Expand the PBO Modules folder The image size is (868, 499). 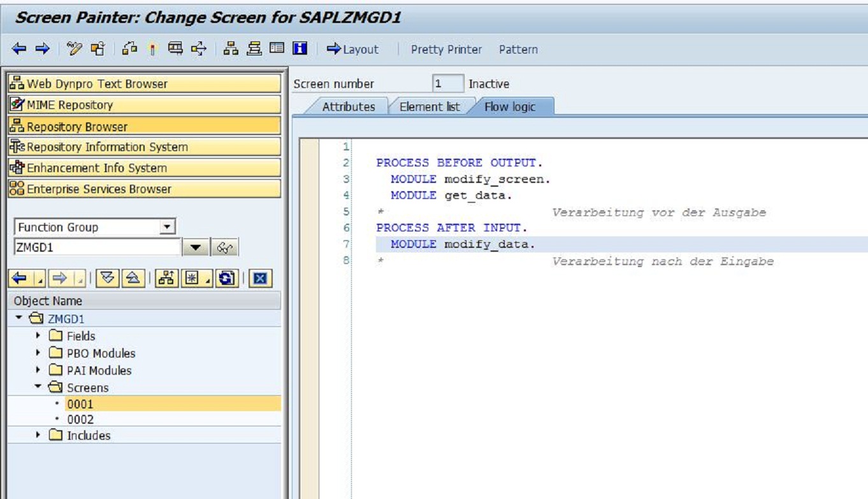pos(38,352)
